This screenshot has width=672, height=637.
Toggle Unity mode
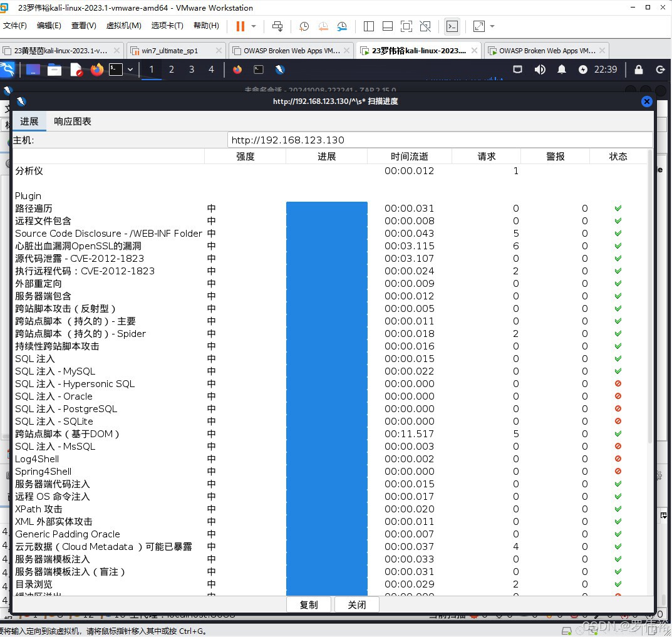click(425, 26)
